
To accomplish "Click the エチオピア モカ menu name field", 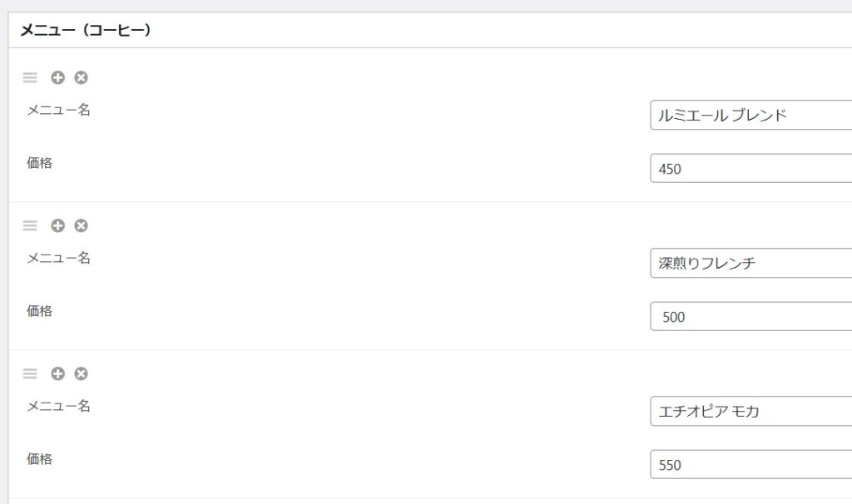I will [751, 411].
